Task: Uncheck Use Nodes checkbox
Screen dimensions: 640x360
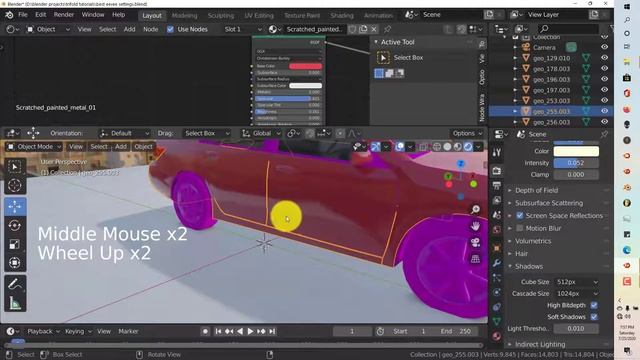Action: [170, 29]
